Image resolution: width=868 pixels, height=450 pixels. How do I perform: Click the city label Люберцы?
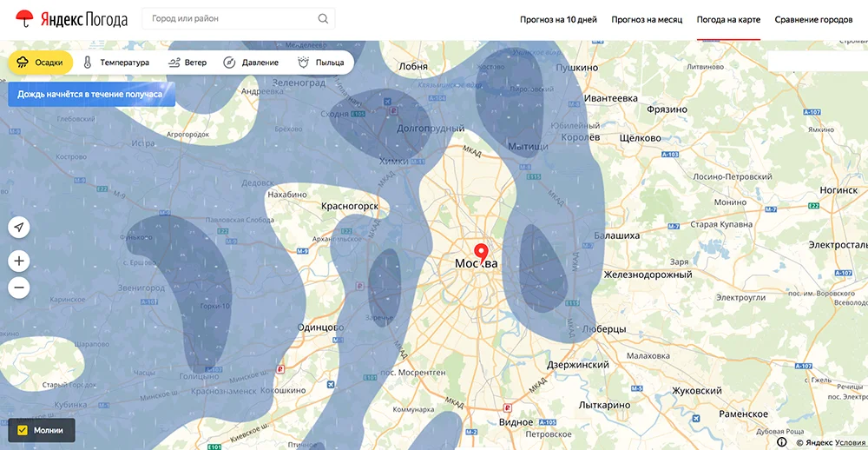604,329
